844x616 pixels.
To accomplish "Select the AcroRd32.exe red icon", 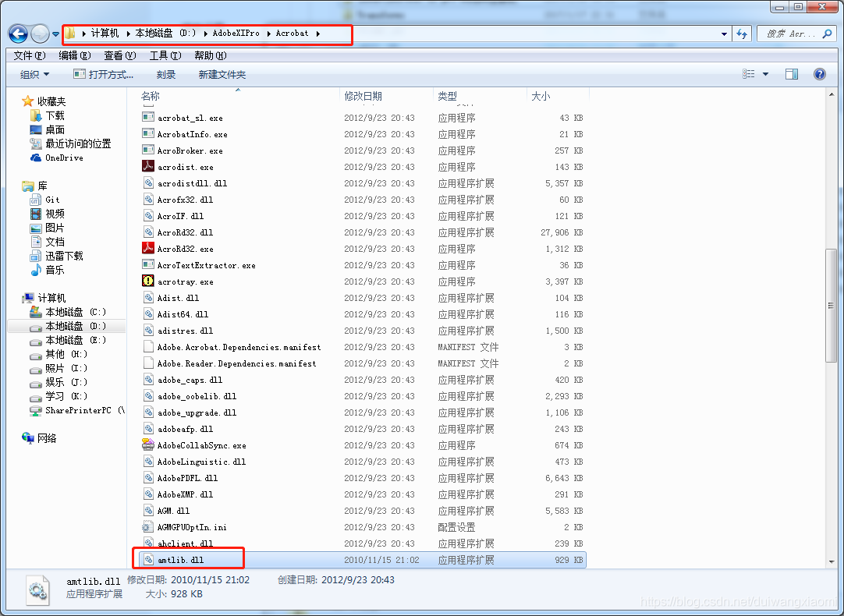I will pyautogui.click(x=148, y=248).
